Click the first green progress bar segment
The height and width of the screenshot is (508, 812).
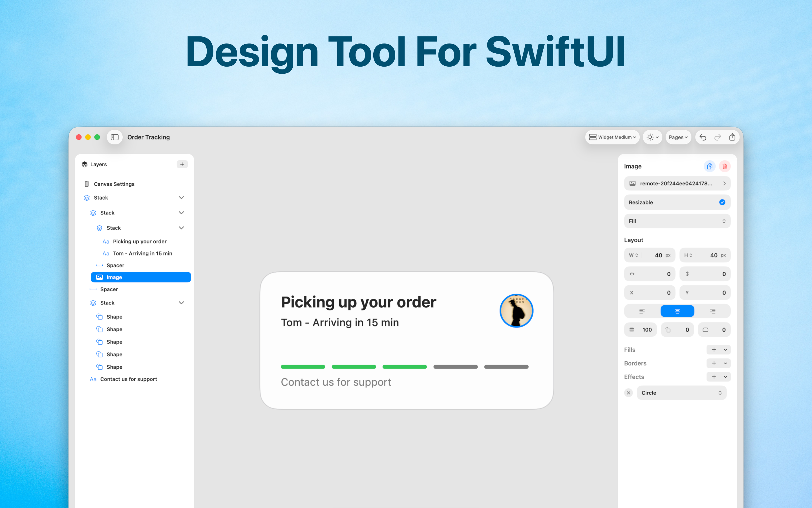303,367
